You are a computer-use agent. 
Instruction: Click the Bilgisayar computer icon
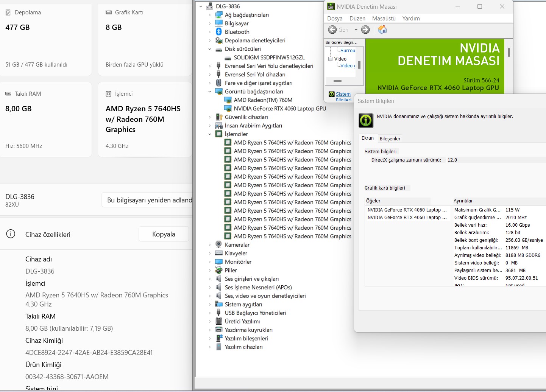click(x=218, y=23)
